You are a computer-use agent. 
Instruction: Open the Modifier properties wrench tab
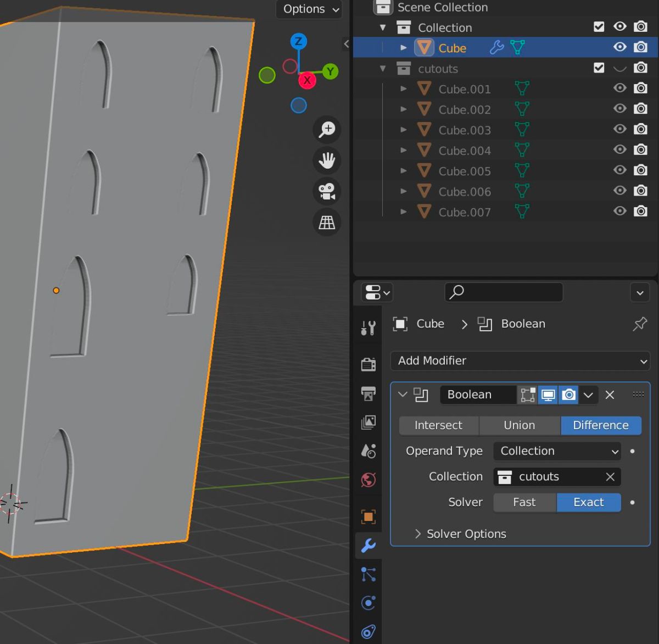(368, 545)
